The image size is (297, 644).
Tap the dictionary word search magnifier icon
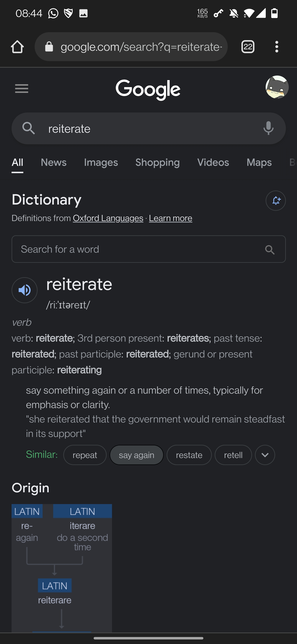click(270, 250)
